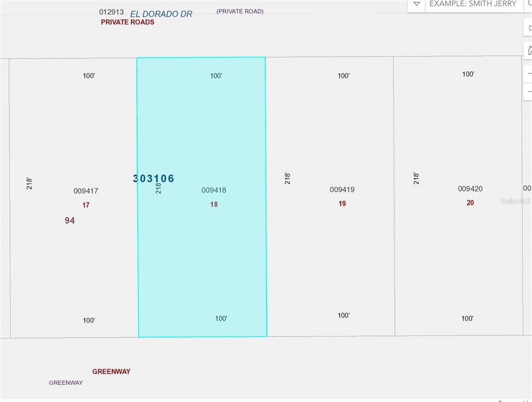Click lot number 19
This screenshot has width=532, height=402.
(342, 204)
